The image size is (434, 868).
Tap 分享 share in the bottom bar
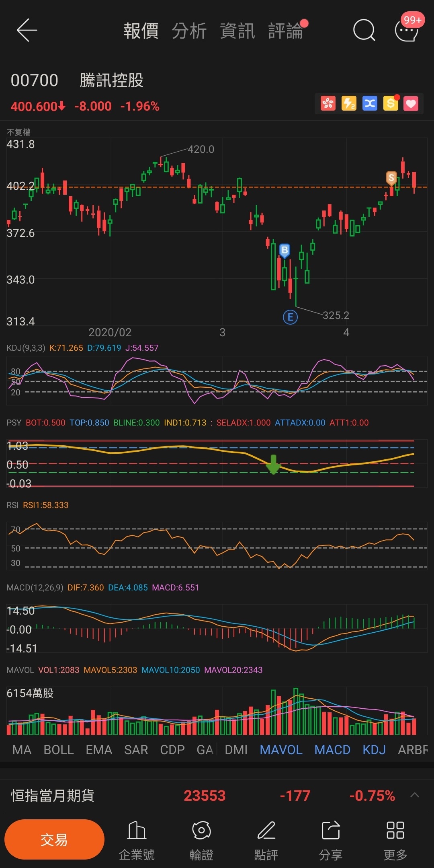point(331,840)
